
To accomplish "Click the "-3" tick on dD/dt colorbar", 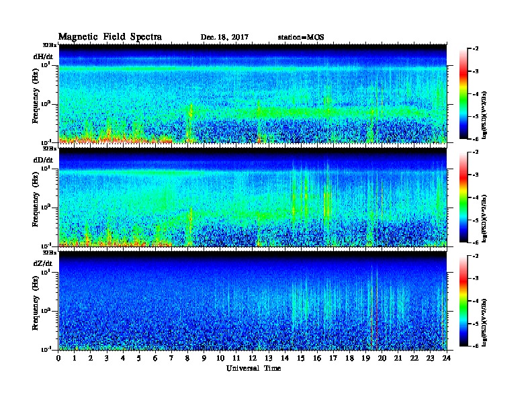I will coord(476,175).
